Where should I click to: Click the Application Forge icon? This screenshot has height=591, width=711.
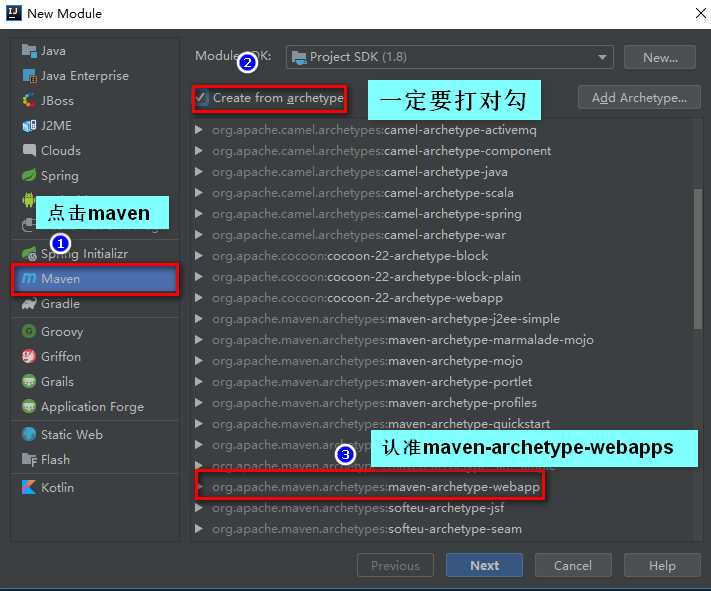tap(29, 406)
